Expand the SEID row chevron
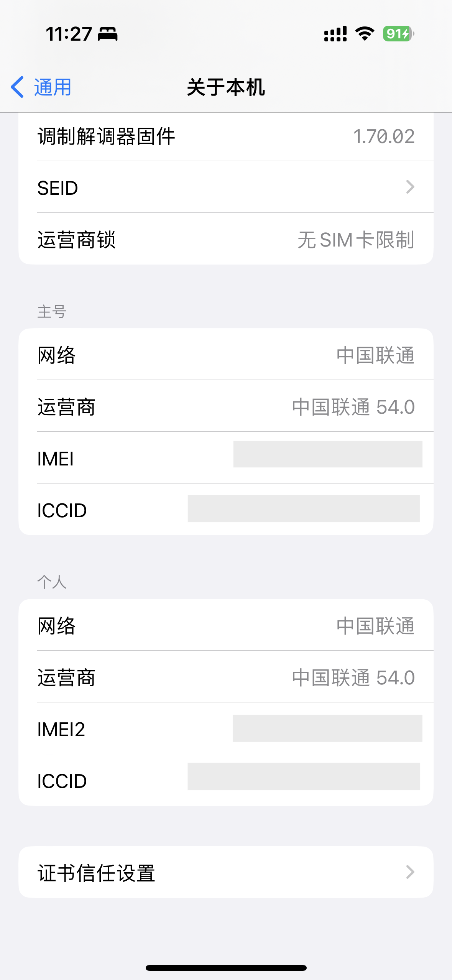452x980 pixels. pyautogui.click(x=410, y=187)
